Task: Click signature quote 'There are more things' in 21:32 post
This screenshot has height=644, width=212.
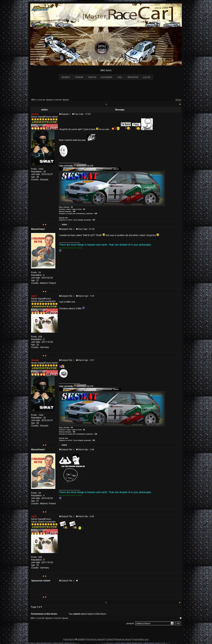Action: point(105,245)
